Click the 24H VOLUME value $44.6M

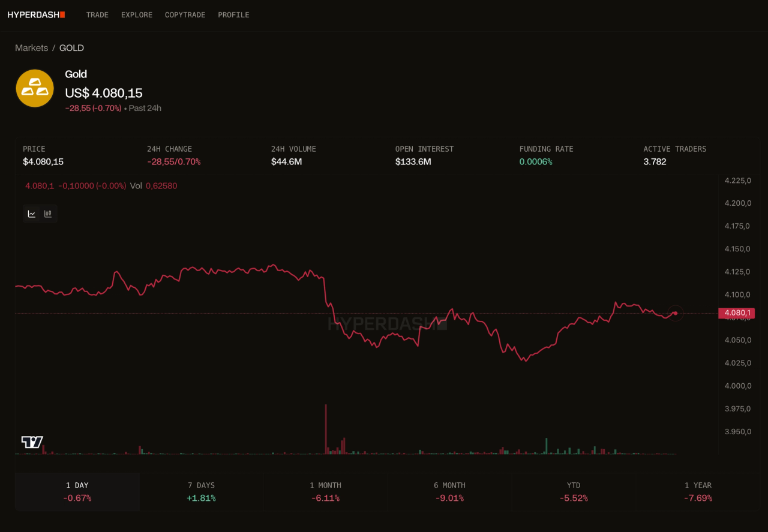(x=286, y=162)
